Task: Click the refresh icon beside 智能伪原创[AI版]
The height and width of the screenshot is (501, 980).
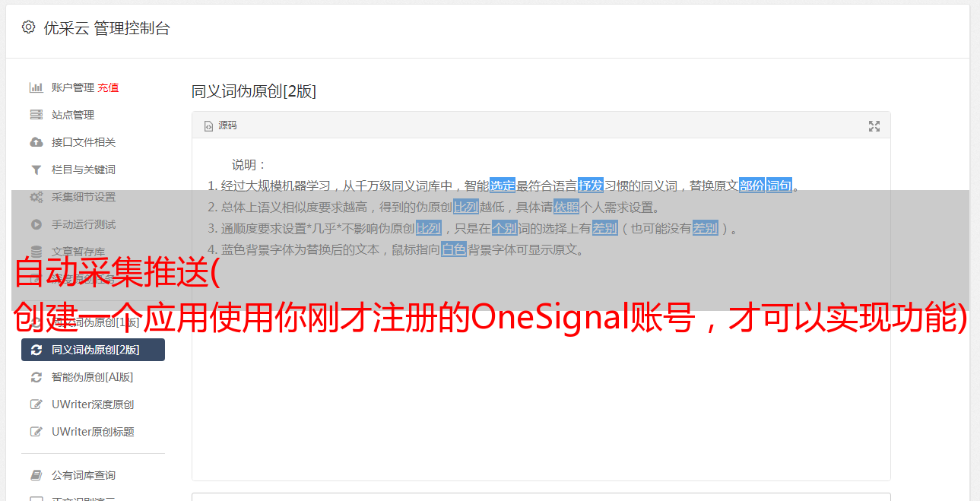Action: pyautogui.click(x=36, y=377)
